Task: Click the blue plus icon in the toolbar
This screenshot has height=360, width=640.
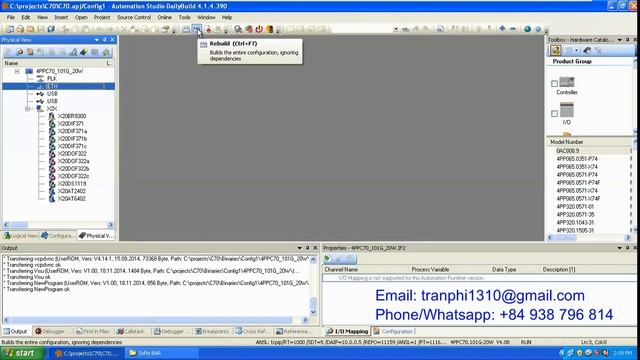Action: click(x=502, y=29)
